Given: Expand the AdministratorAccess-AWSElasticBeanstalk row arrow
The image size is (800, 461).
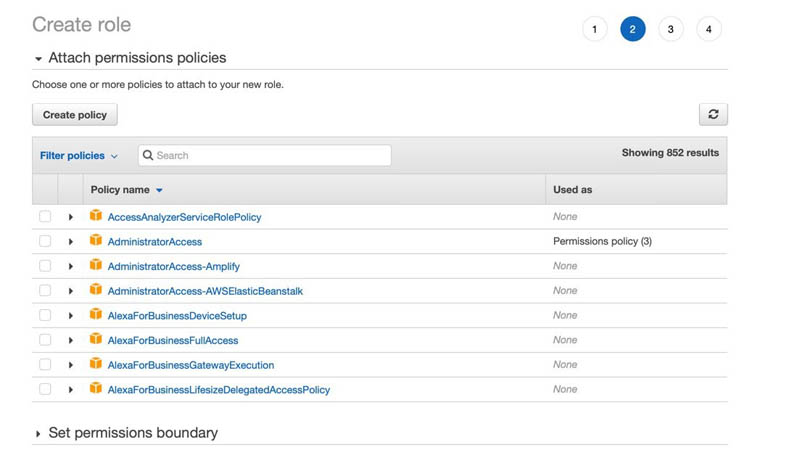Looking at the screenshot, I should click(71, 291).
